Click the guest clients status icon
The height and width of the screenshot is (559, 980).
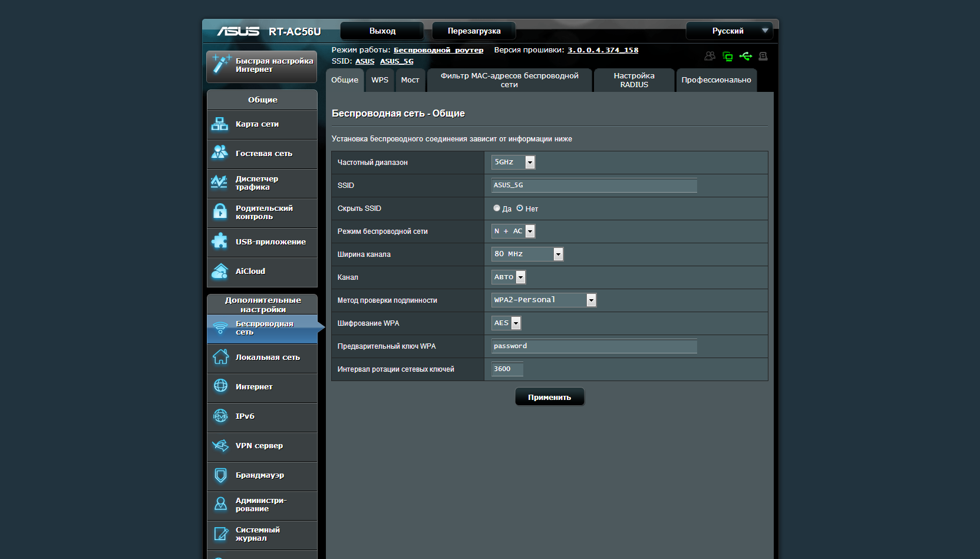pos(710,56)
